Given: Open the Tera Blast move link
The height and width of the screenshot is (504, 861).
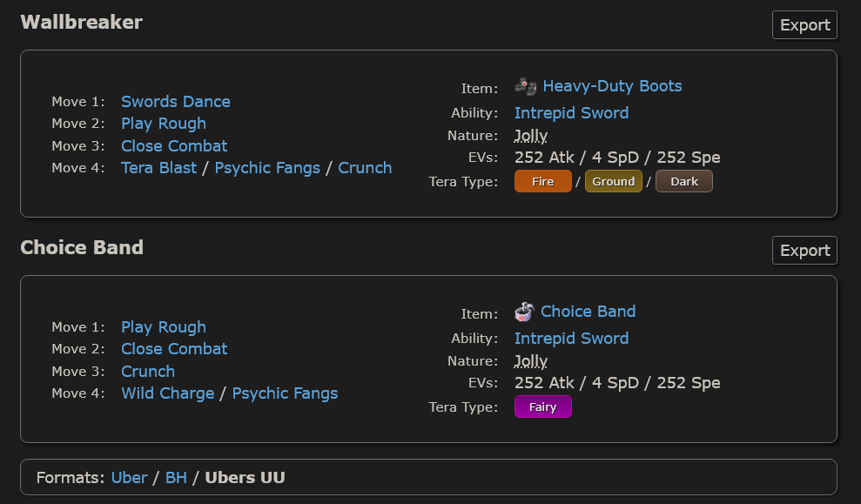Looking at the screenshot, I should (158, 168).
